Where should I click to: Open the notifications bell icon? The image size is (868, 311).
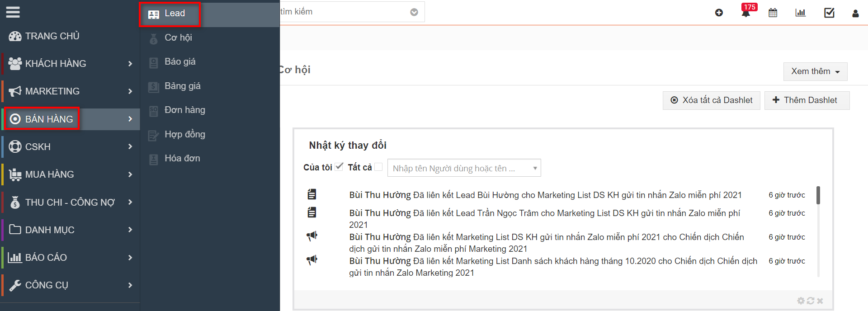(746, 13)
